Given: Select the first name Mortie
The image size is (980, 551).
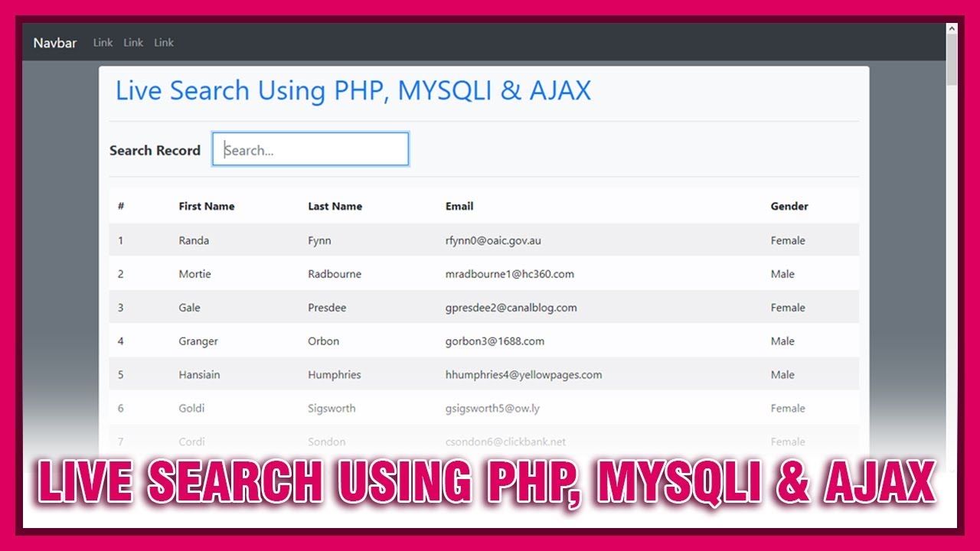Looking at the screenshot, I should pyautogui.click(x=194, y=274).
